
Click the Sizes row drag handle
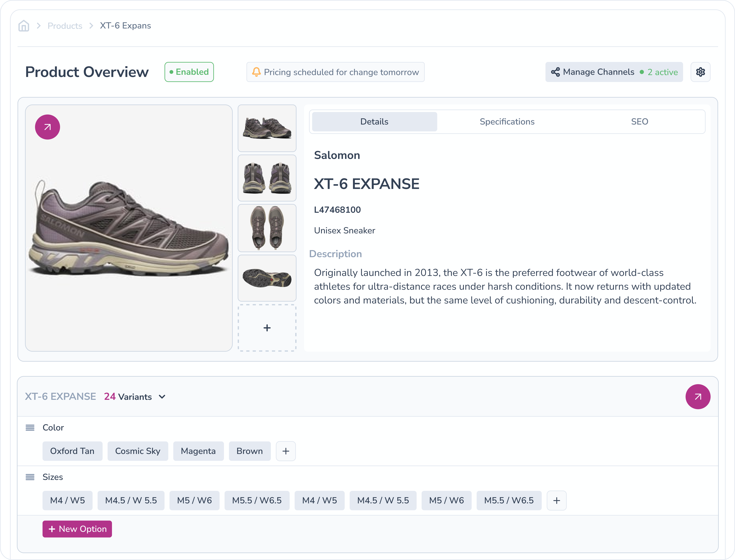[x=30, y=477]
